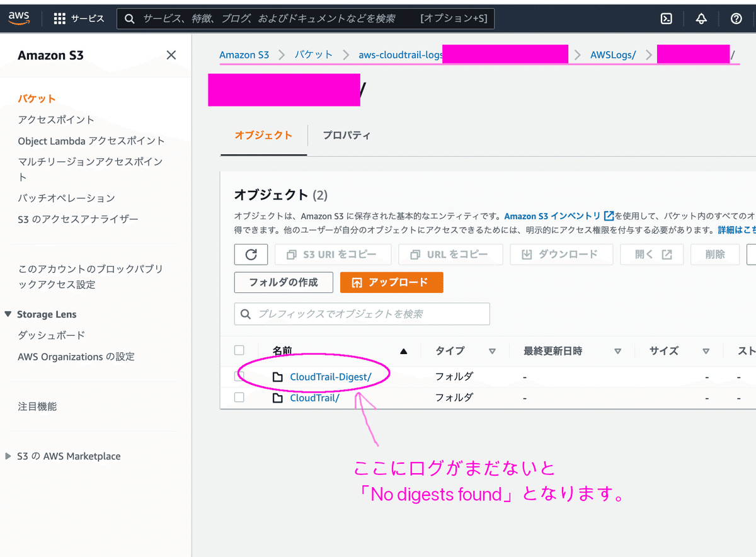Click the タイプ column header

[x=450, y=351]
